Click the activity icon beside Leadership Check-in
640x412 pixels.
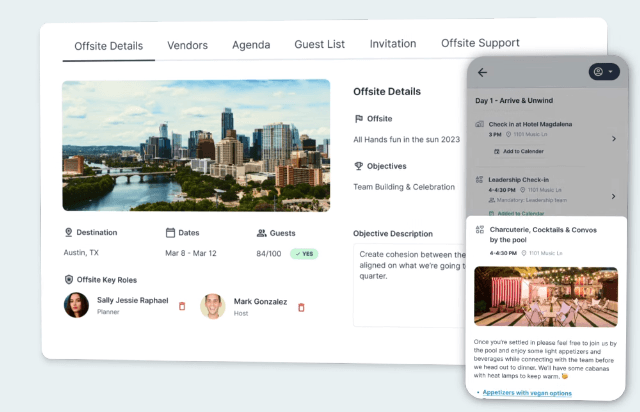(479, 180)
